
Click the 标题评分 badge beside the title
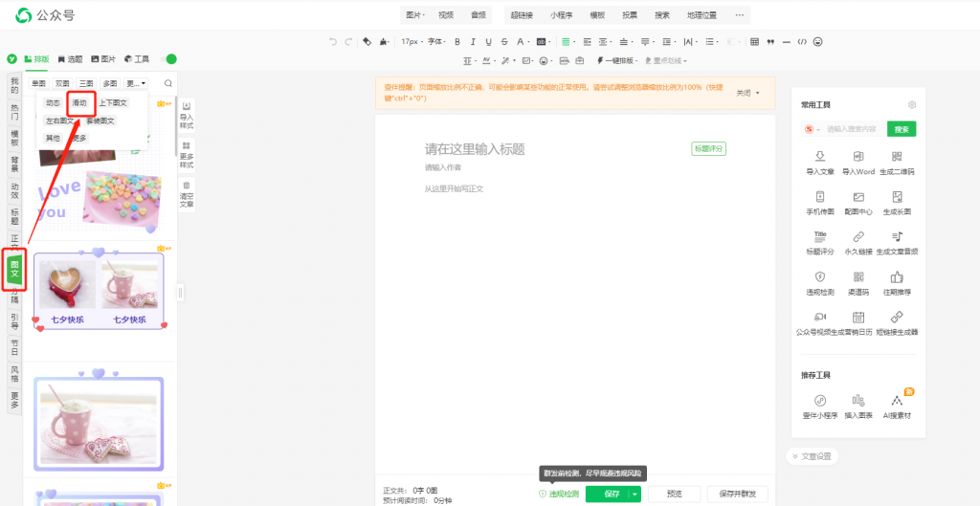[709, 148]
